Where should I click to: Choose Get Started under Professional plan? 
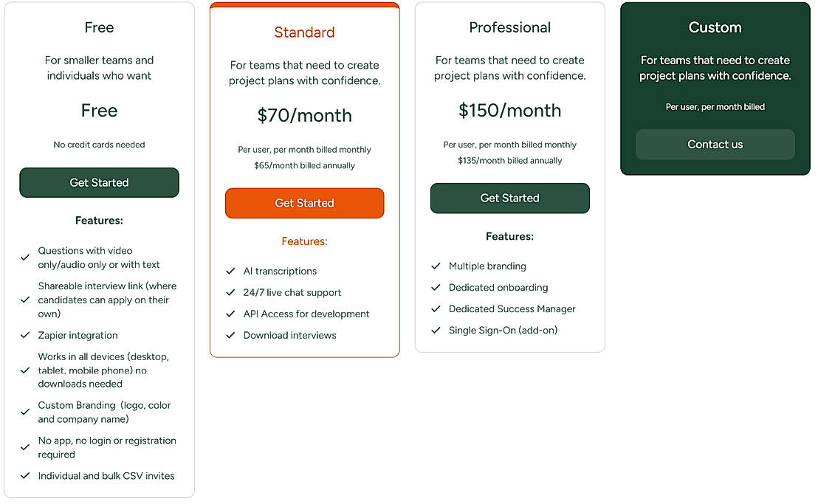tap(509, 198)
